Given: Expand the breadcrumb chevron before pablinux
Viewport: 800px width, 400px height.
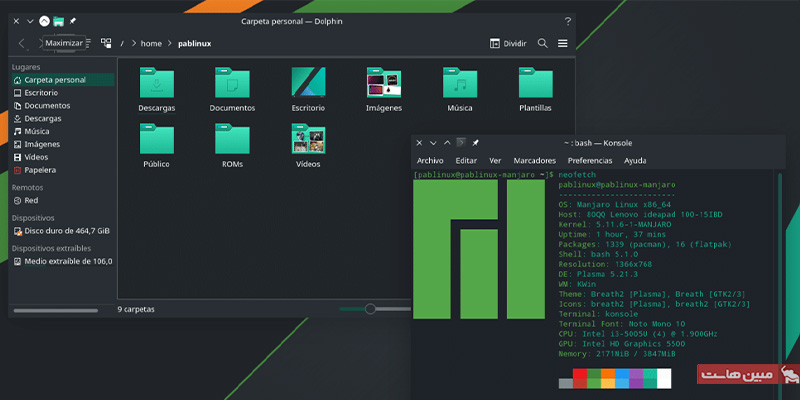Looking at the screenshot, I should (171, 44).
